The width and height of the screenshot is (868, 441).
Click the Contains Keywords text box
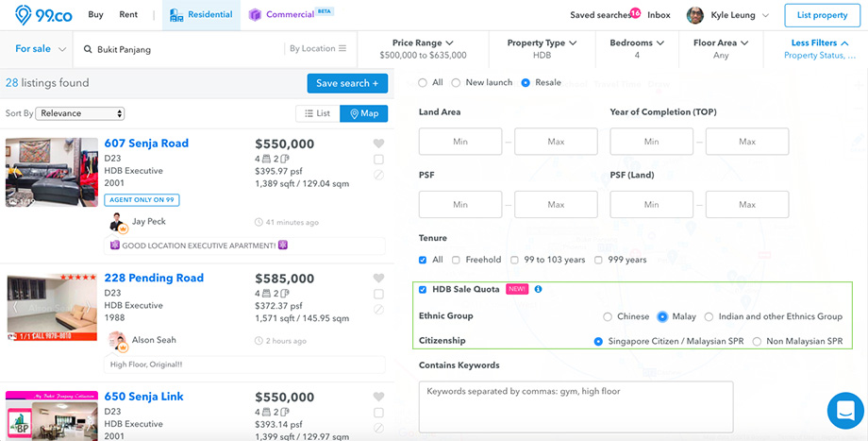576,407
